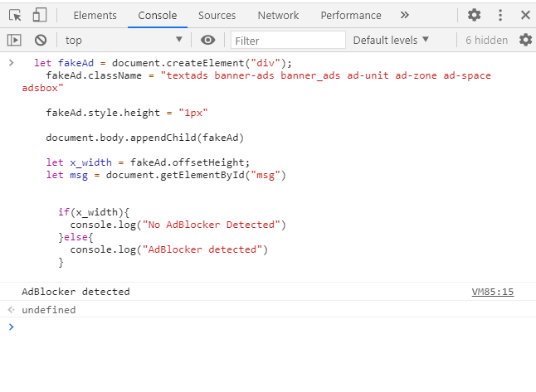This screenshot has height=392, width=536.
Task: Click the AdBlocker detected log output
Action: pyautogui.click(x=76, y=292)
